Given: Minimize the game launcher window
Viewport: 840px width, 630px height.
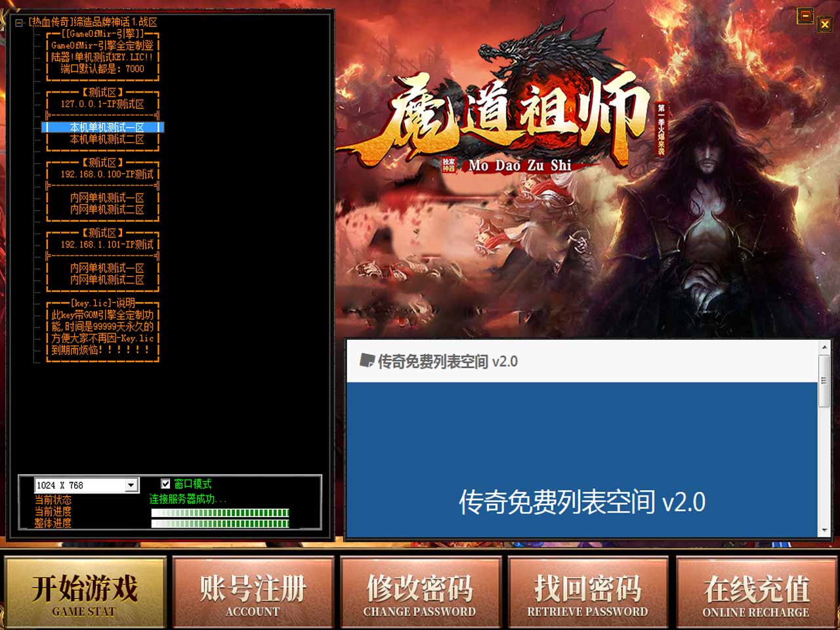Looking at the screenshot, I should tap(805, 16).
